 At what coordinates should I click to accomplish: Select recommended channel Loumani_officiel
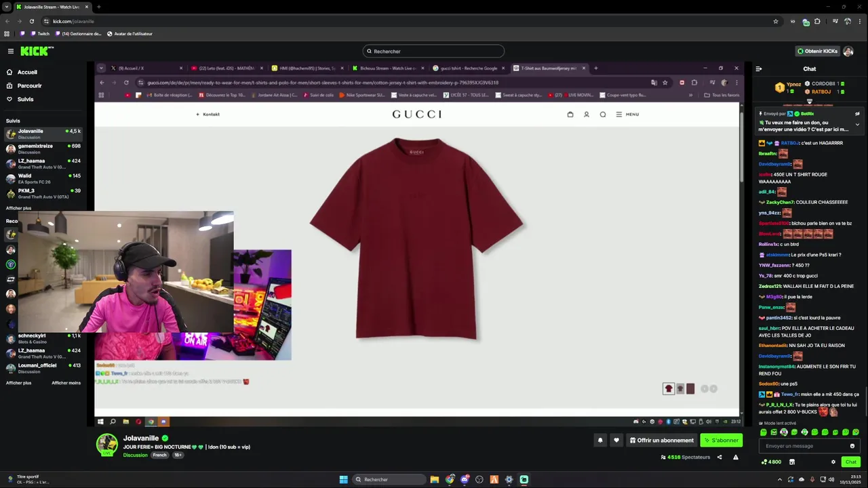pyautogui.click(x=43, y=368)
